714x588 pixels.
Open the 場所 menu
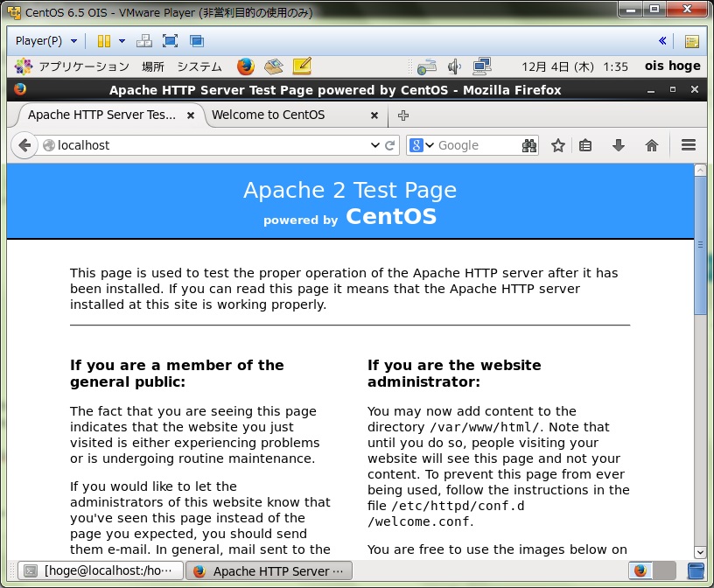pos(152,66)
